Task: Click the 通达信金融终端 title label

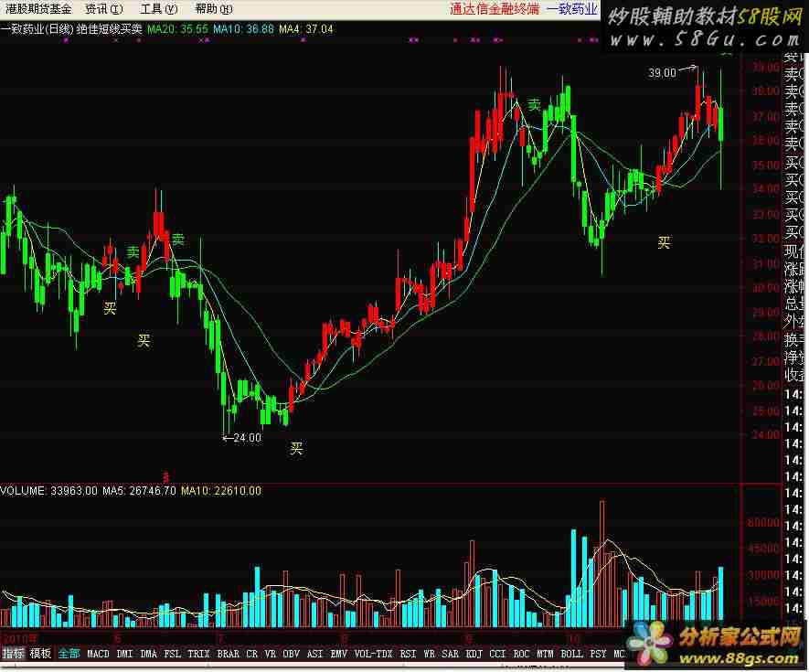Action: pos(495,9)
